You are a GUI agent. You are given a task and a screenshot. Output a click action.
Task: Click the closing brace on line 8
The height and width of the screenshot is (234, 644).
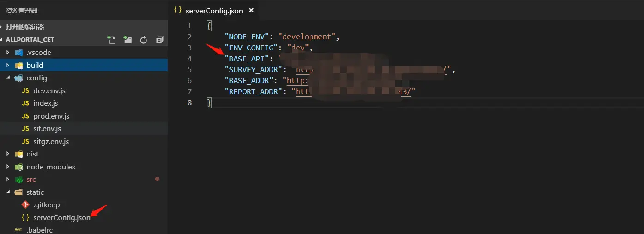(x=209, y=102)
